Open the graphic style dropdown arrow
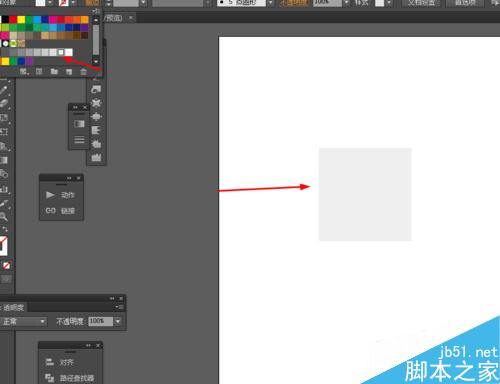The height and width of the screenshot is (384, 500). 389,3
